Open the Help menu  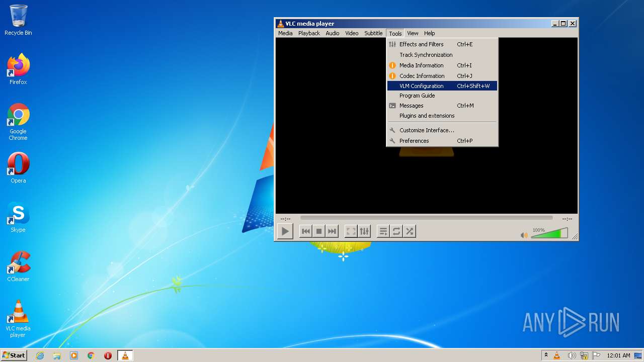pyautogui.click(x=429, y=33)
